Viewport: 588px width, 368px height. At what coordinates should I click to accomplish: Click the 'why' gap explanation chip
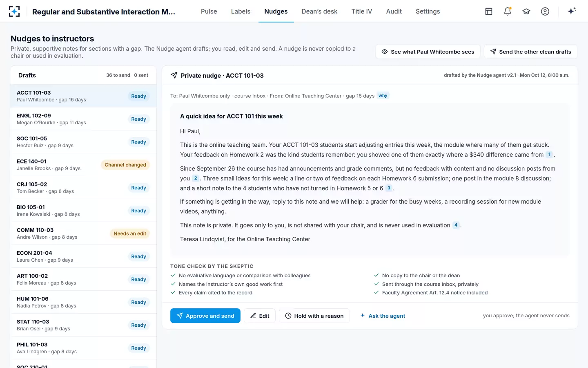(383, 96)
